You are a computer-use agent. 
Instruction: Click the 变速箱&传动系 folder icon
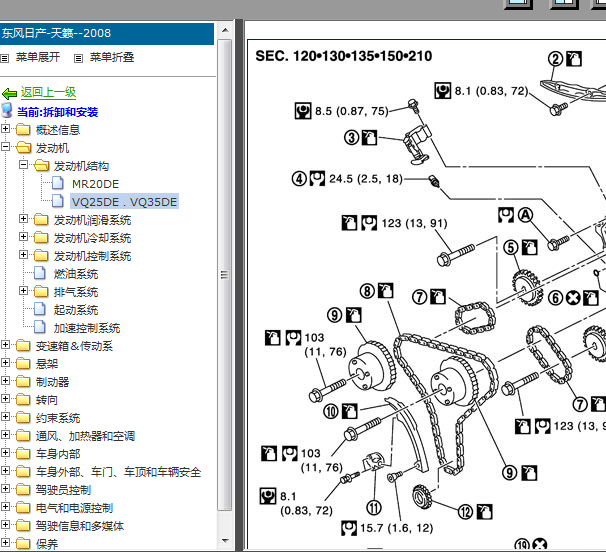pyautogui.click(x=23, y=345)
